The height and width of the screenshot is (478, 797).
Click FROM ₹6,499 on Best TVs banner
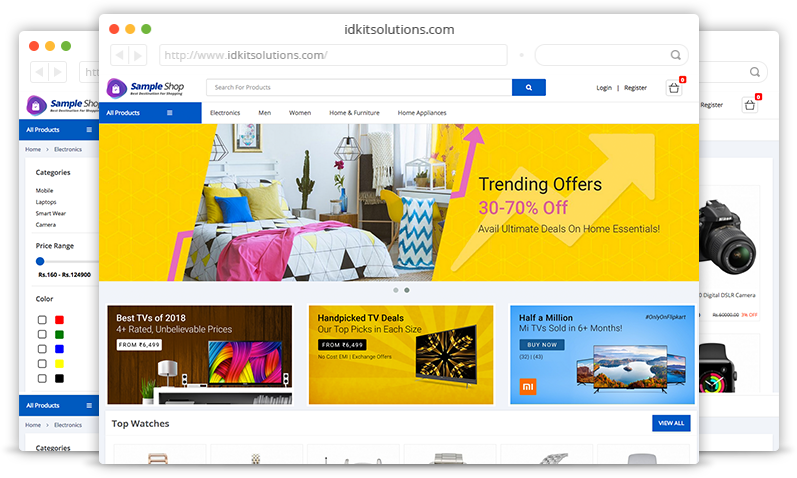point(139,345)
